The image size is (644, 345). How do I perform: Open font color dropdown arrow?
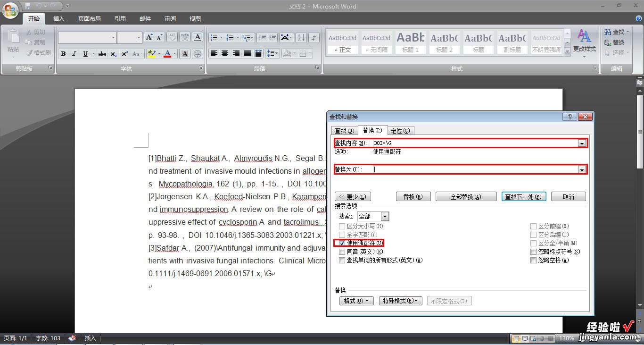[175, 54]
